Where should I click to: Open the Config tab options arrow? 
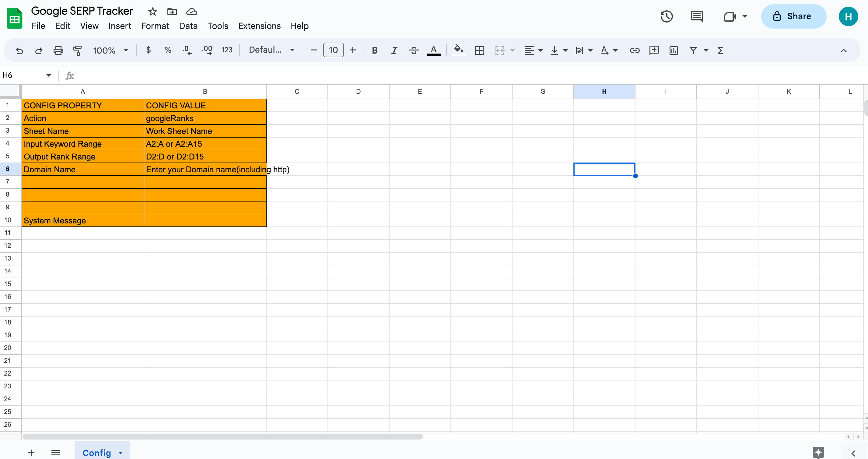click(121, 453)
